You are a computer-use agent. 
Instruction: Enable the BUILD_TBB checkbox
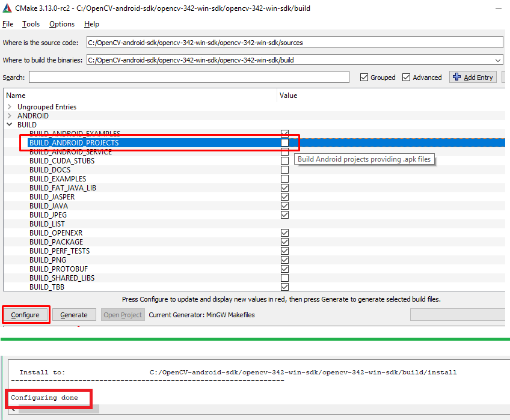tap(284, 287)
